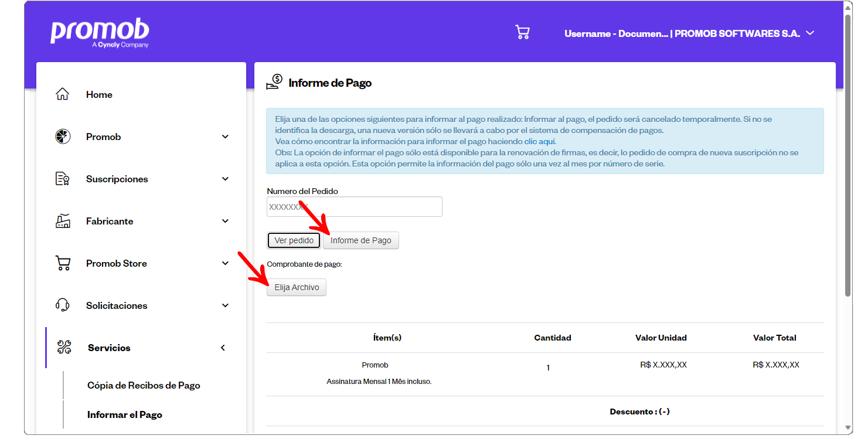Open the Promob sidebar menu item
Viewport: 868px width, 442px height.
pyautogui.click(x=104, y=137)
